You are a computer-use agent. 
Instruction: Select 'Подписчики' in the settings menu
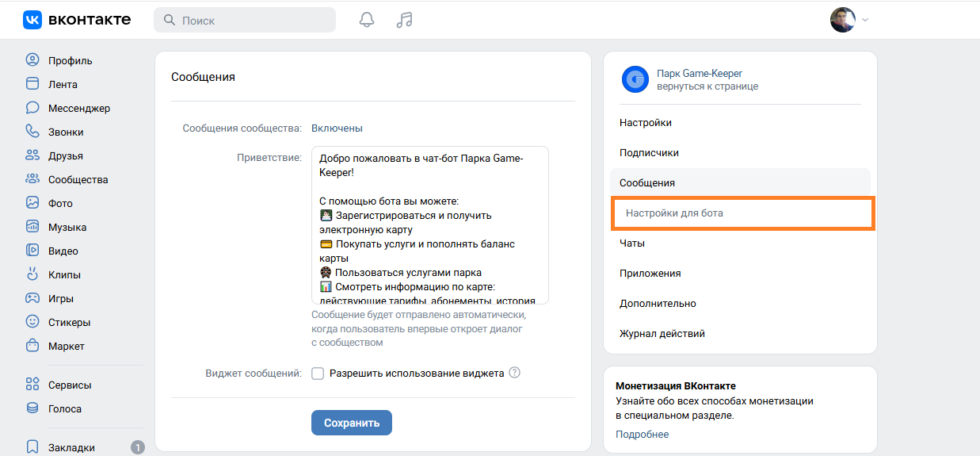click(649, 153)
